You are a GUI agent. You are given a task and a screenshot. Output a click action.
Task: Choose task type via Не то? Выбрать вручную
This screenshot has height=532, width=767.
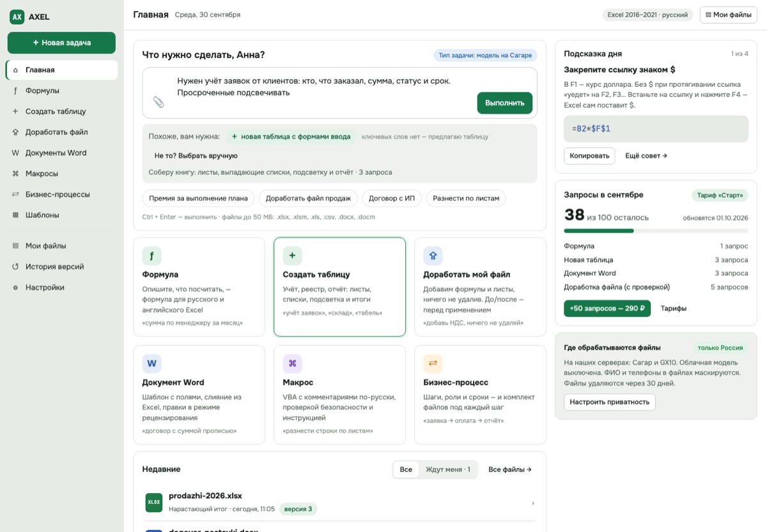pos(196,156)
